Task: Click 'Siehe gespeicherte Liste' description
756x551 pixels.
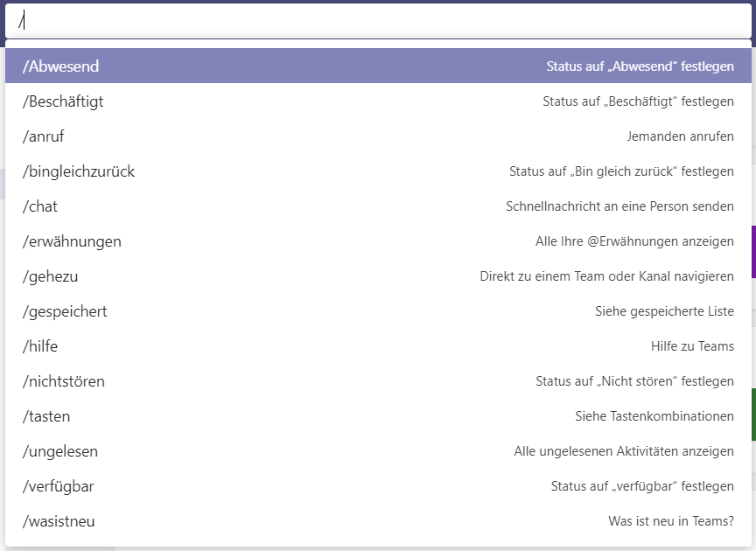Action: pos(664,311)
